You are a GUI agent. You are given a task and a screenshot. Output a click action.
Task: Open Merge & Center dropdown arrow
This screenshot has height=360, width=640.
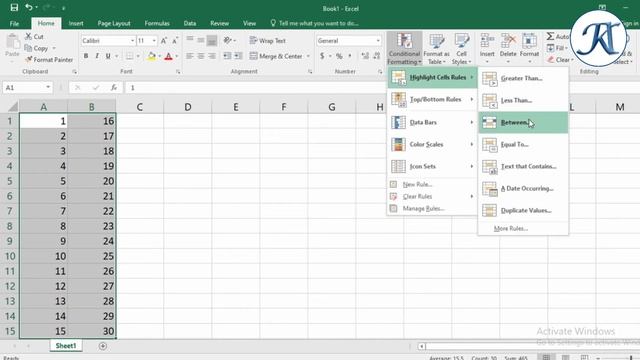308,56
